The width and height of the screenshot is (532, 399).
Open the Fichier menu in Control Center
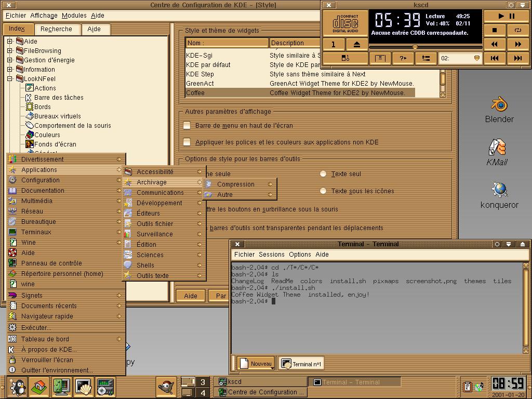(16, 15)
